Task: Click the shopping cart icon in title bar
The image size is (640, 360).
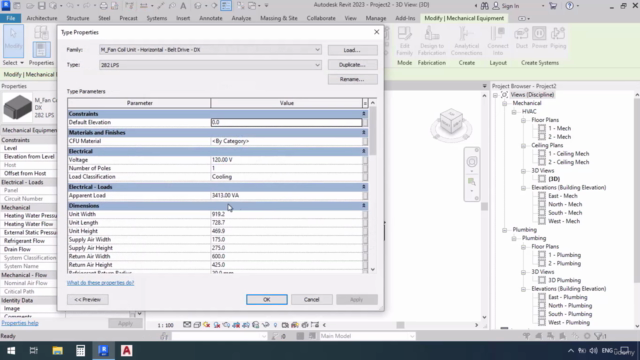Action: [553, 6]
